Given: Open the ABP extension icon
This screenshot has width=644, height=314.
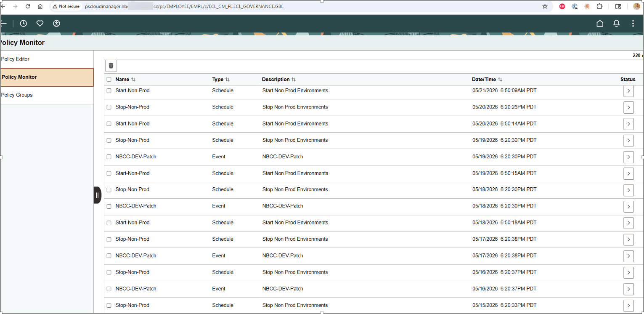Looking at the screenshot, I should 562,6.
